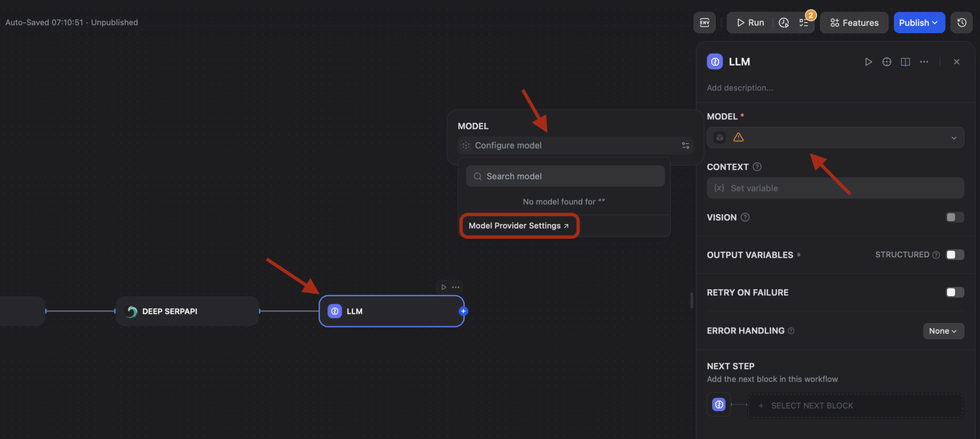Toggle the STRUCTURED output switch
The height and width of the screenshot is (439, 980).
click(x=955, y=255)
